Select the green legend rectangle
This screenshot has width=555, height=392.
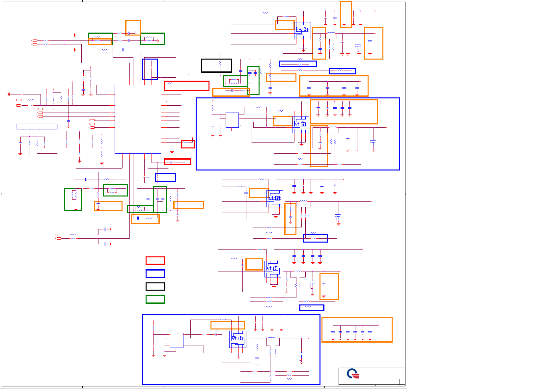tap(155, 299)
